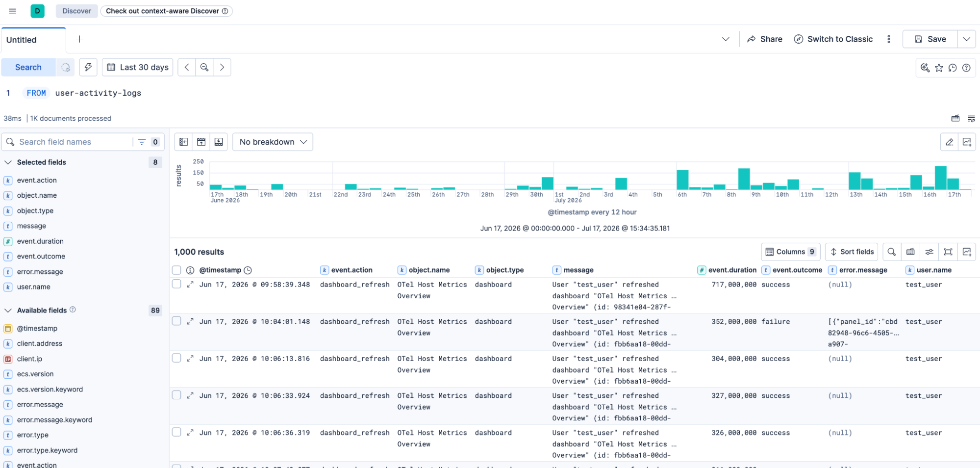Viewport: 980px width, 468px height.
Task: Click the chart panel's download icon
Action: tap(219, 142)
